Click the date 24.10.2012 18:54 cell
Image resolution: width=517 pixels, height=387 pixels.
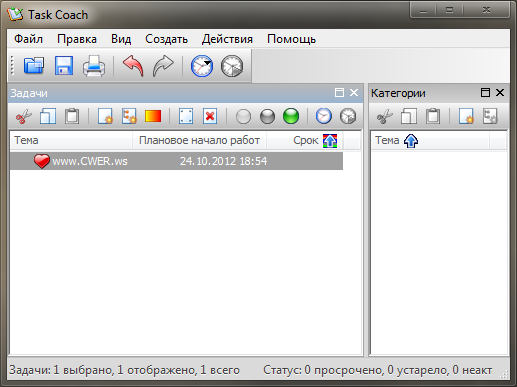coord(223,161)
